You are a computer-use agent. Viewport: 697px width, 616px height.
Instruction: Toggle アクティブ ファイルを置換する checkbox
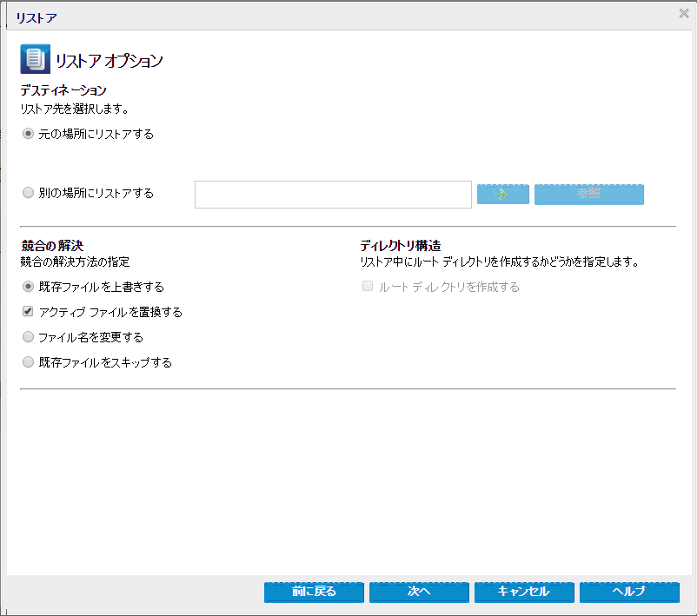pos(28,312)
